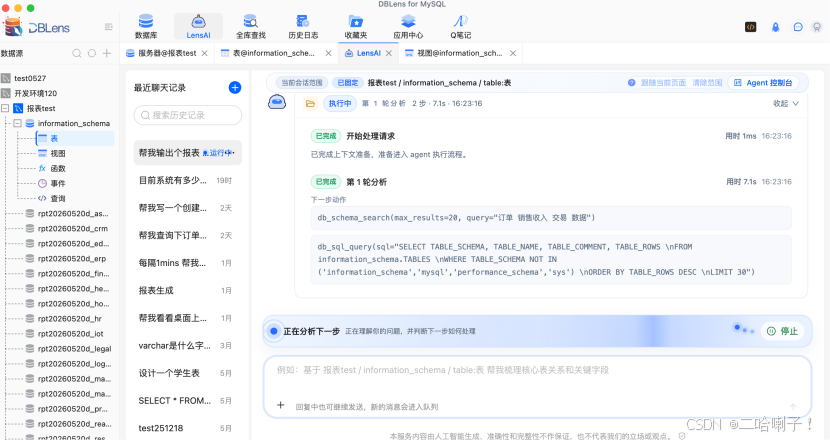Click send arrow icon in message box

click(x=793, y=407)
